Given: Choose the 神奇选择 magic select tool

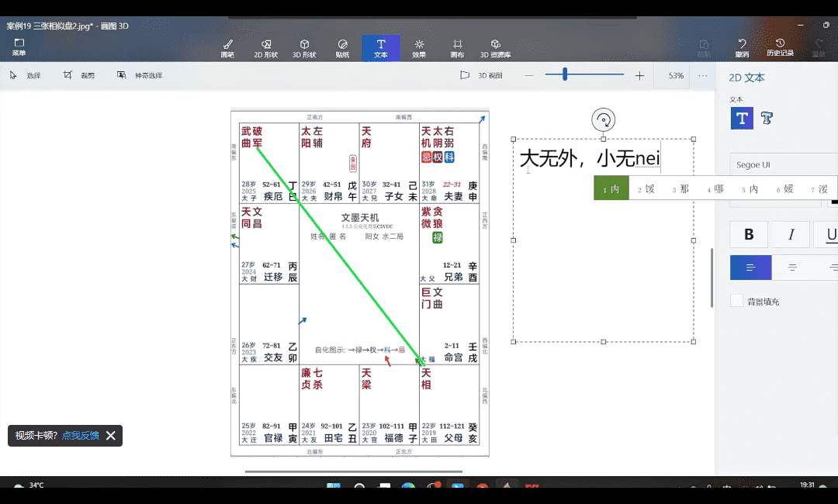Looking at the screenshot, I should pos(140,75).
